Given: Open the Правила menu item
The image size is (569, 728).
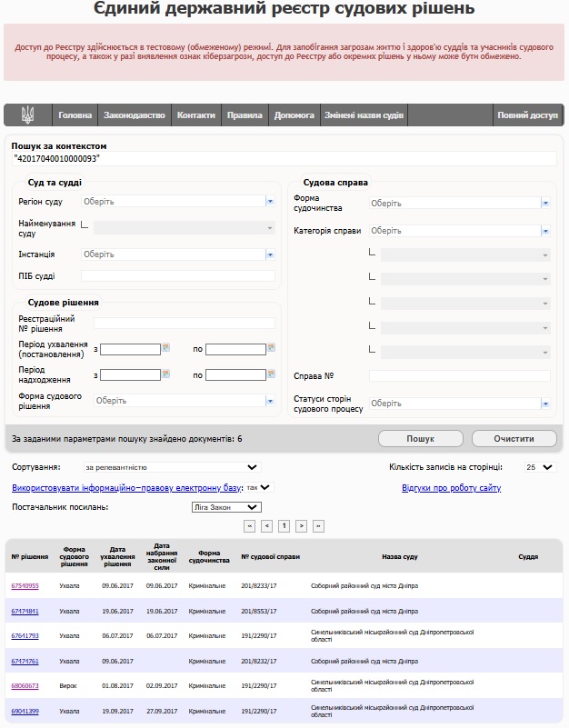Looking at the screenshot, I should coord(245,115).
